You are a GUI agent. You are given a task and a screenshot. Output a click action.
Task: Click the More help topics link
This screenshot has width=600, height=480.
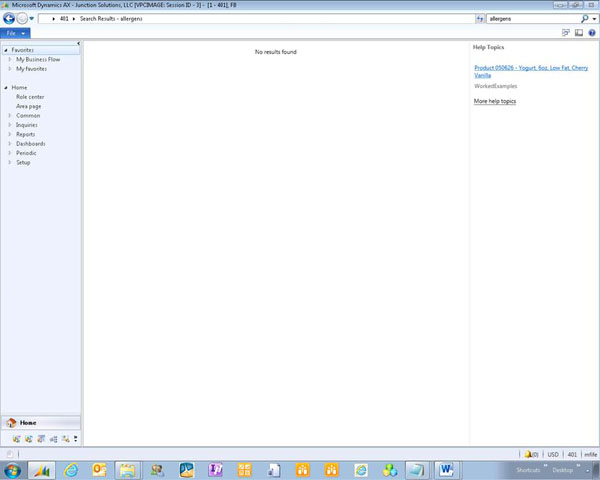[x=495, y=101]
